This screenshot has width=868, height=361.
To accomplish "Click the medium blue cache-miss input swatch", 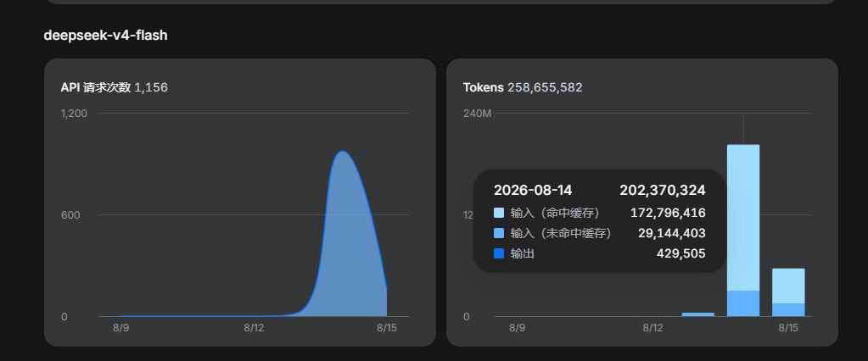I will [x=499, y=233].
